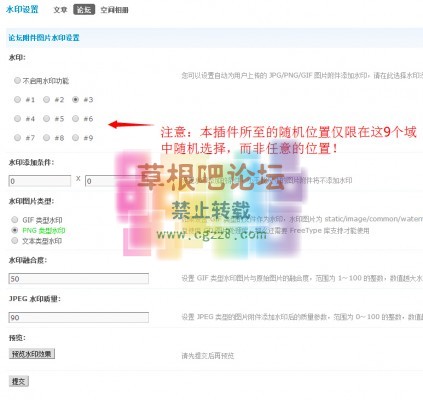Click the 论坛附件图片水印设置 section header

click(44, 38)
